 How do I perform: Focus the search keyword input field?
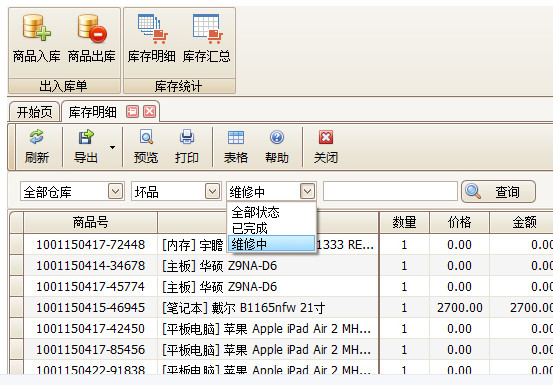[390, 192]
